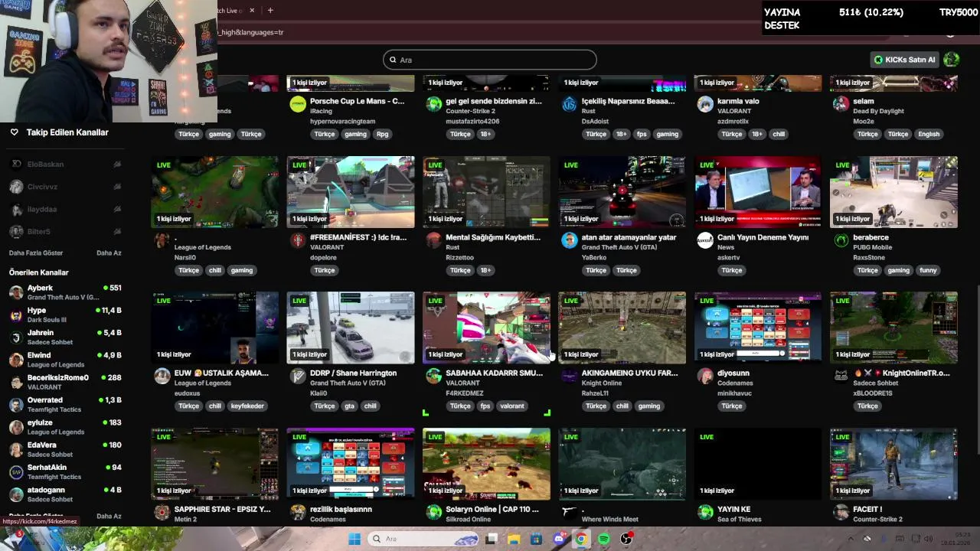Open Spotify from the taskbar
The height and width of the screenshot is (551, 980).
[x=604, y=539]
